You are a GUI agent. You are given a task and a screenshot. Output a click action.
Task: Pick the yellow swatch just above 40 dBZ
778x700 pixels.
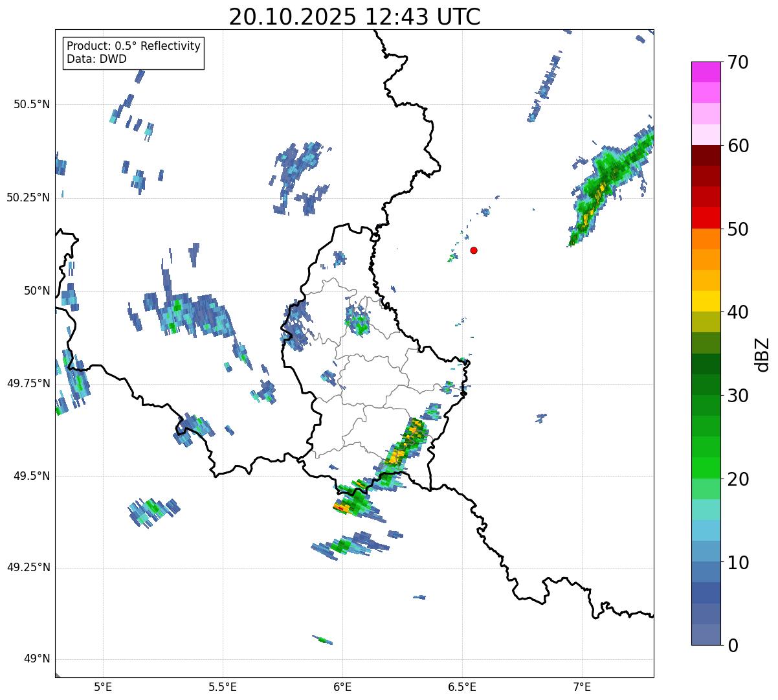(706, 301)
